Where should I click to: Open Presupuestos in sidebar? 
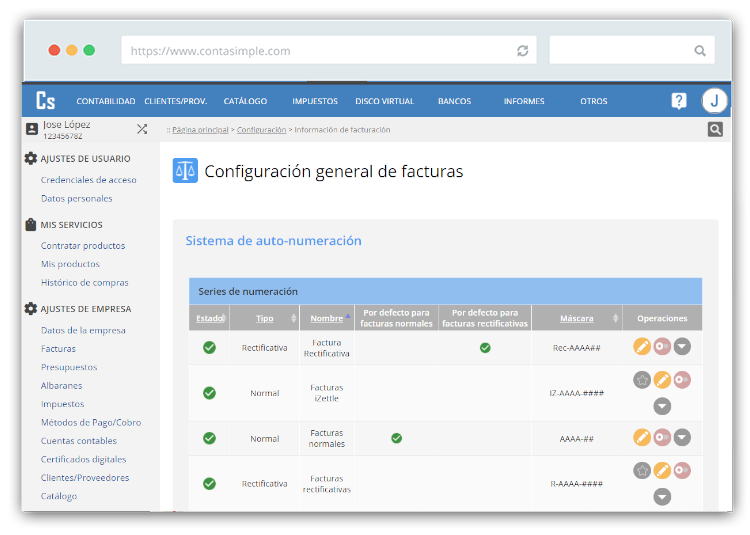[x=69, y=367]
